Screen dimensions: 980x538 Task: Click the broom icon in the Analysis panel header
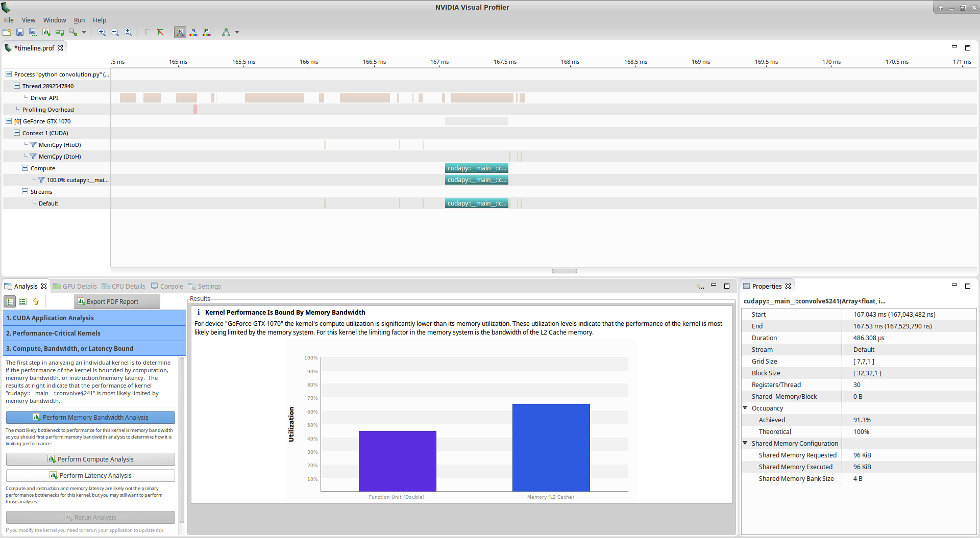click(x=700, y=286)
